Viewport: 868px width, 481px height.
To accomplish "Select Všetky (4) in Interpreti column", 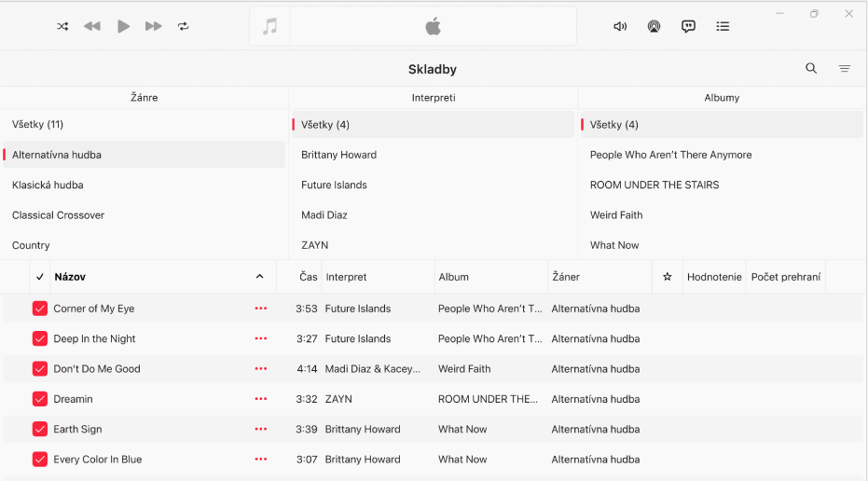I will pyautogui.click(x=433, y=125).
